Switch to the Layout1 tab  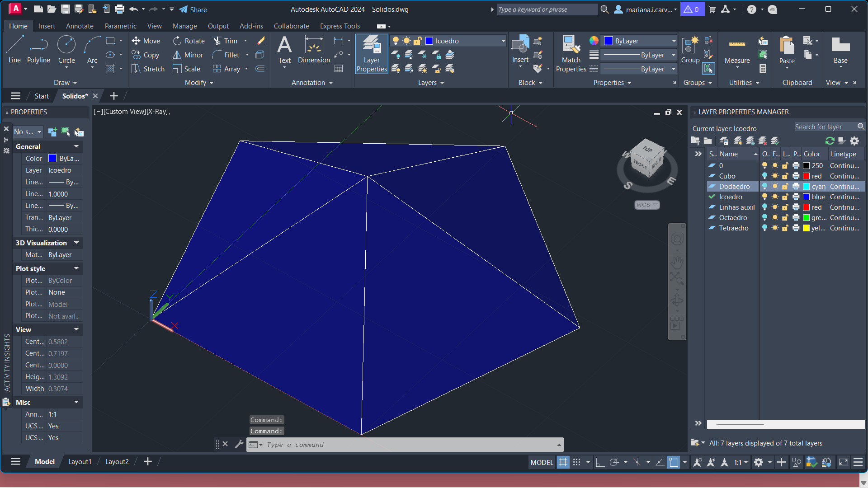[x=80, y=462]
